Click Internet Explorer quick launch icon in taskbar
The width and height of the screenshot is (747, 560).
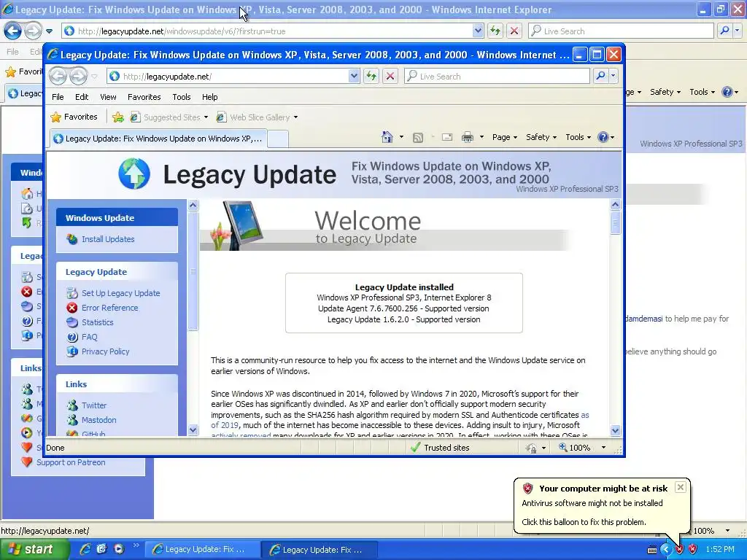pyautogui.click(x=85, y=549)
